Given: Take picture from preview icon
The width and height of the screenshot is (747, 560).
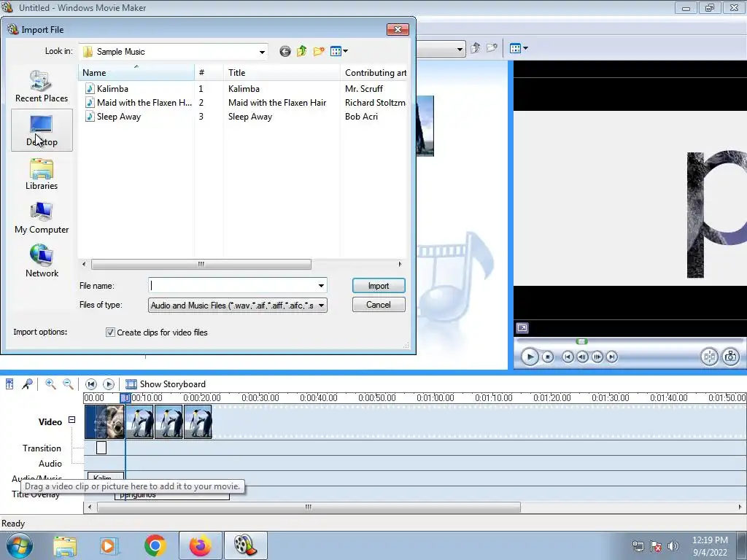Looking at the screenshot, I should [x=730, y=357].
